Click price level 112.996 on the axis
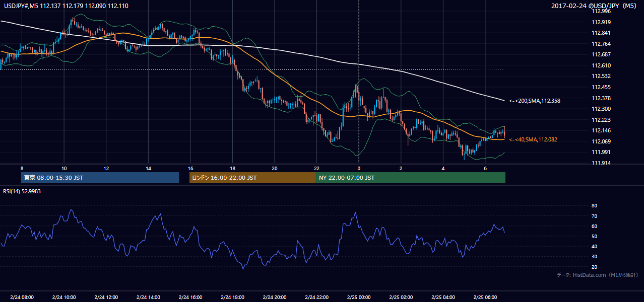Screen dimensions: 644x302 pyautogui.click(x=601, y=11)
